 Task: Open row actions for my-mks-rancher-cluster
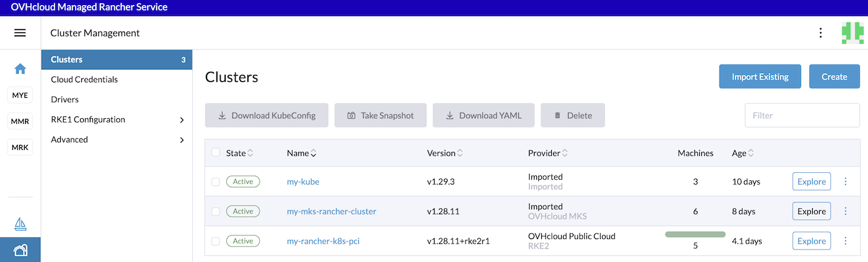[x=846, y=211]
